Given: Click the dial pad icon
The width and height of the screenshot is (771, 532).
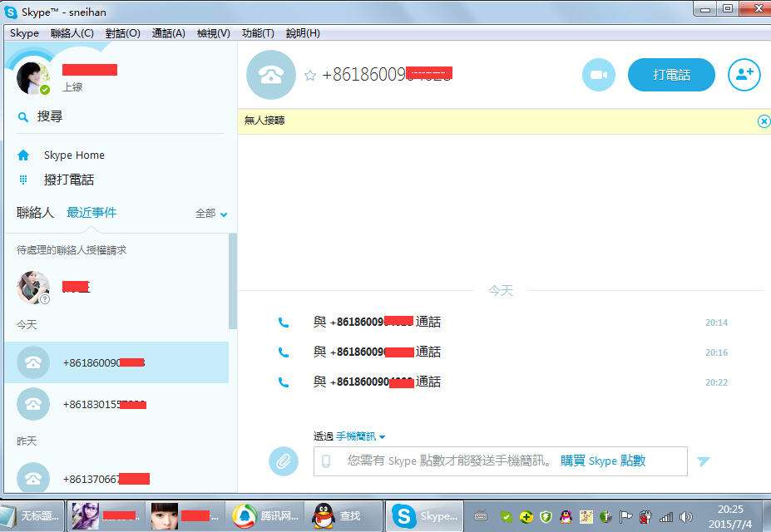Looking at the screenshot, I should point(23,180).
